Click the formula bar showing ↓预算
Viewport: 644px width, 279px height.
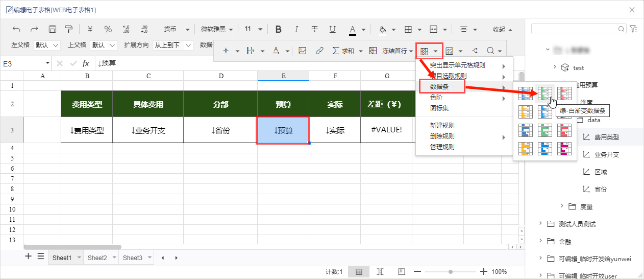(x=306, y=63)
